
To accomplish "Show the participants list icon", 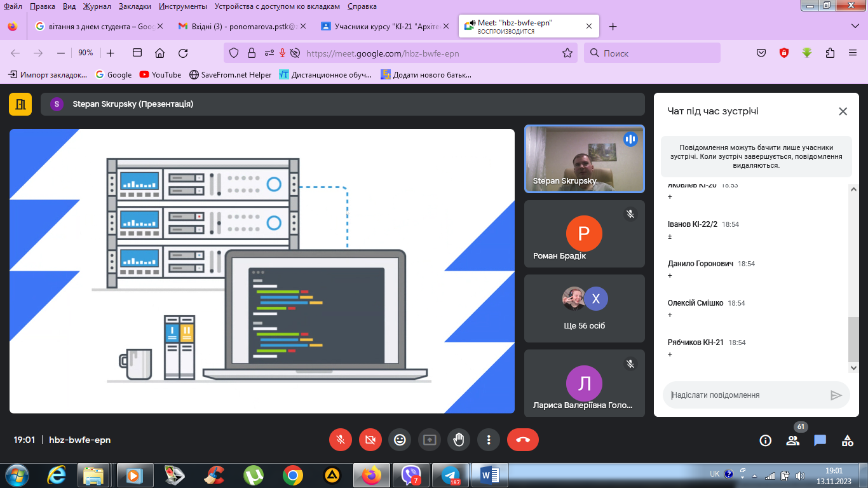I will click(x=792, y=440).
